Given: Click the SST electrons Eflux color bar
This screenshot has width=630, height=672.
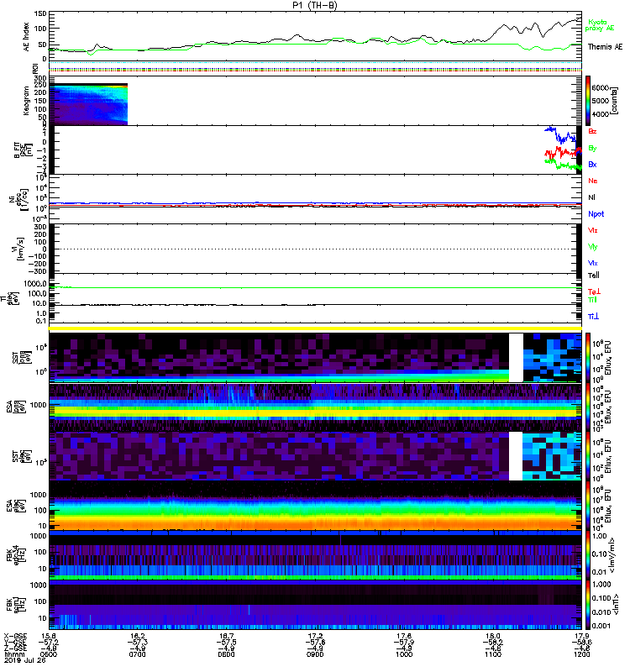Looking at the screenshot, I should (x=588, y=456).
